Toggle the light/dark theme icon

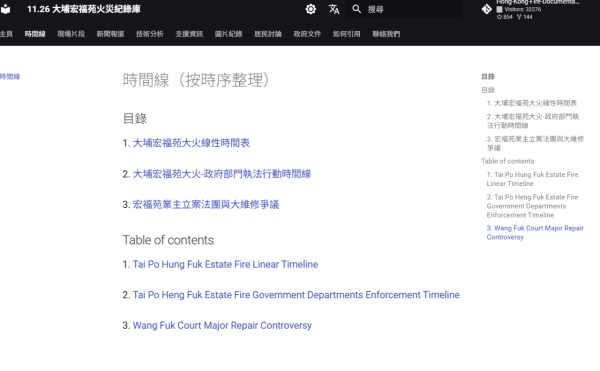311,9
